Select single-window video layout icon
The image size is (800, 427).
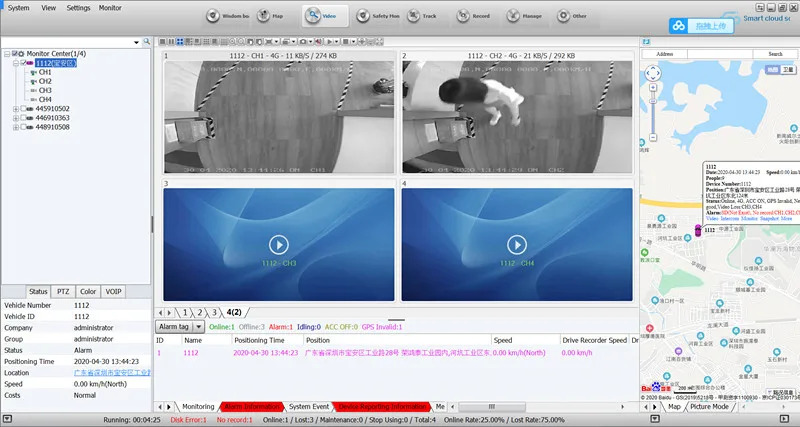162,41
